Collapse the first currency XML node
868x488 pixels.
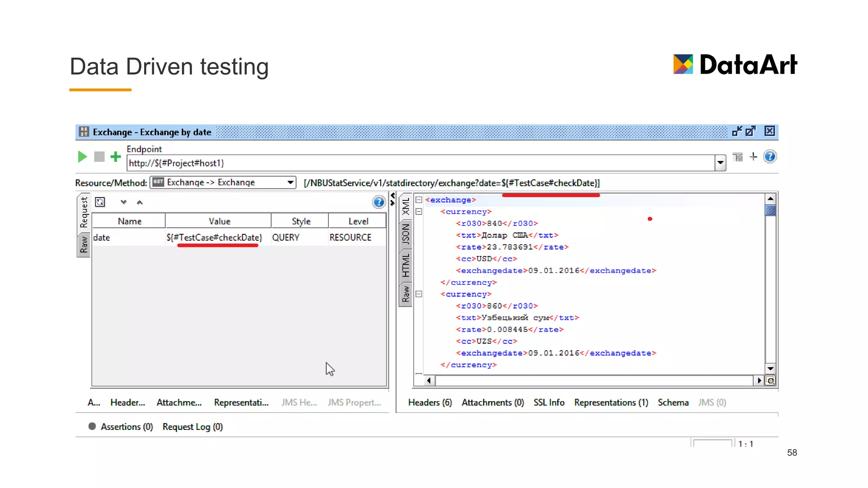tap(419, 211)
